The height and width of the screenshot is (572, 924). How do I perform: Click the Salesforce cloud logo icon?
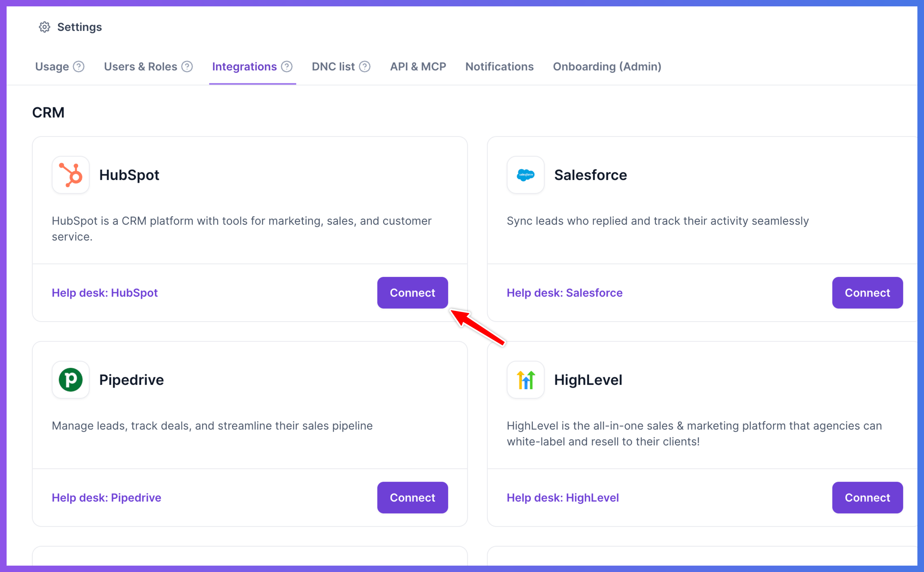tap(526, 175)
